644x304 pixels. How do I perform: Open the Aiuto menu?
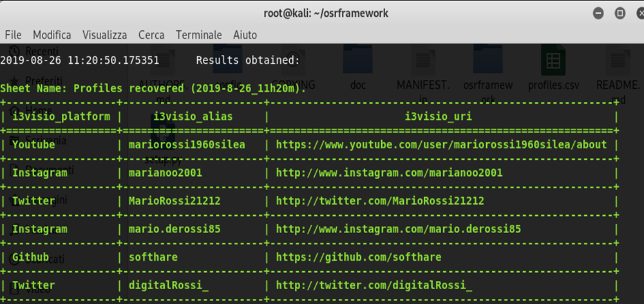pos(245,35)
